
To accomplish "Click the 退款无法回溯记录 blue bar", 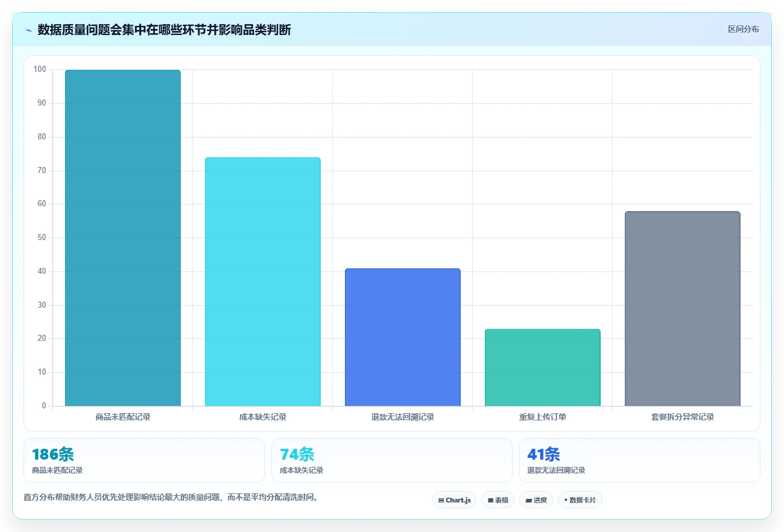I will (x=403, y=337).
